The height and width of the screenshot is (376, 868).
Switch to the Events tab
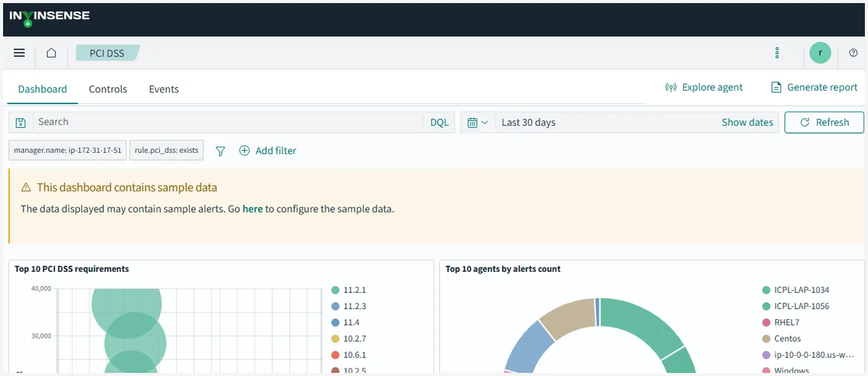[x=164, y=89]
